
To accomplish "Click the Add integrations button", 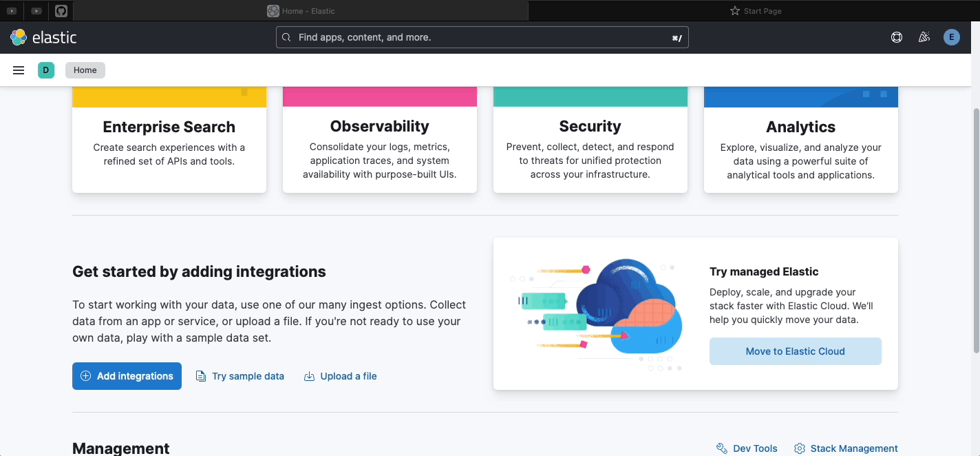I will pyautogui.click(x=127, y=376).
